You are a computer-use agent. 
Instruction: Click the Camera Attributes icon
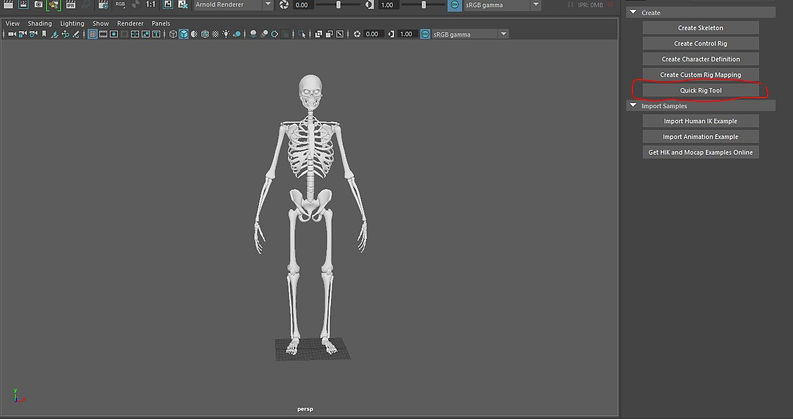pyautogui.click(x=33, y=34)
